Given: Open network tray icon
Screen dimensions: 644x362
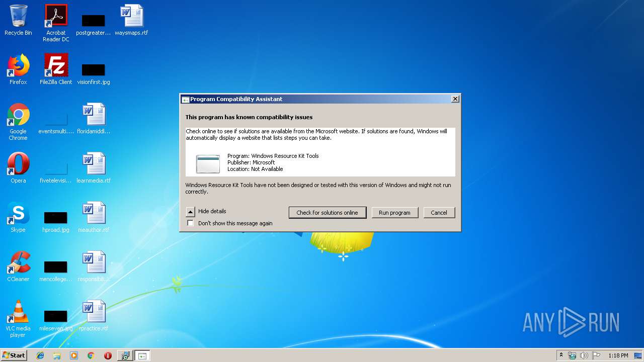Looking at the screenshot, I should click(572, 355).
